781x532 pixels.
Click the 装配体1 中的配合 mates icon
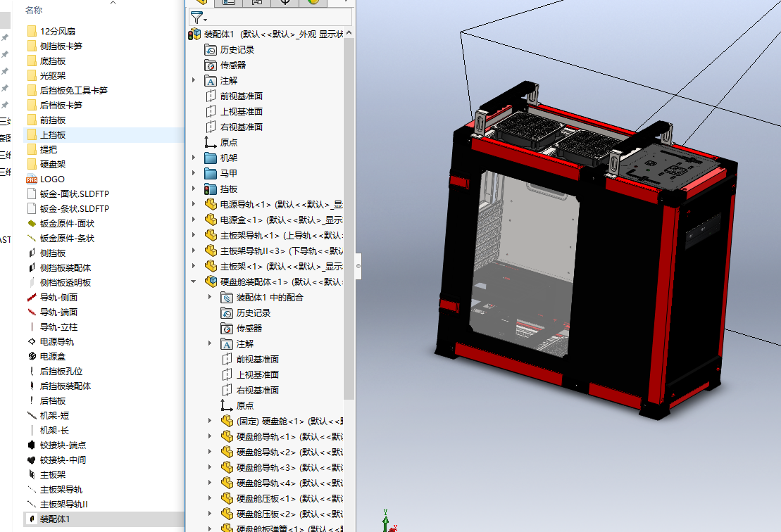point(227,298)
